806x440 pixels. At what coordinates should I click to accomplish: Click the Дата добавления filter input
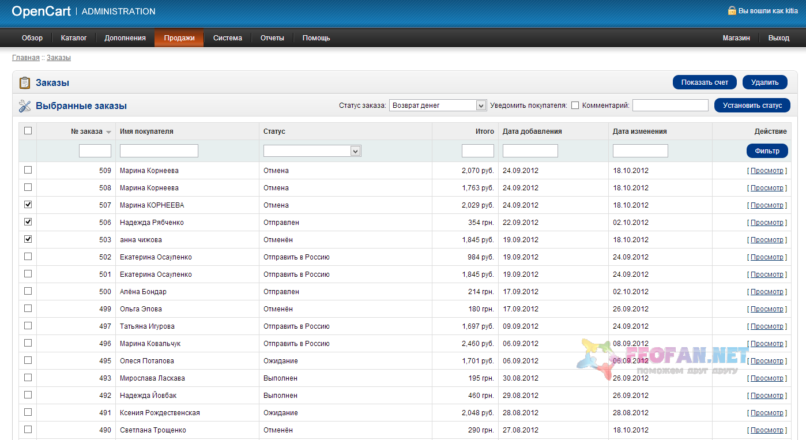(x=530, y=151)
